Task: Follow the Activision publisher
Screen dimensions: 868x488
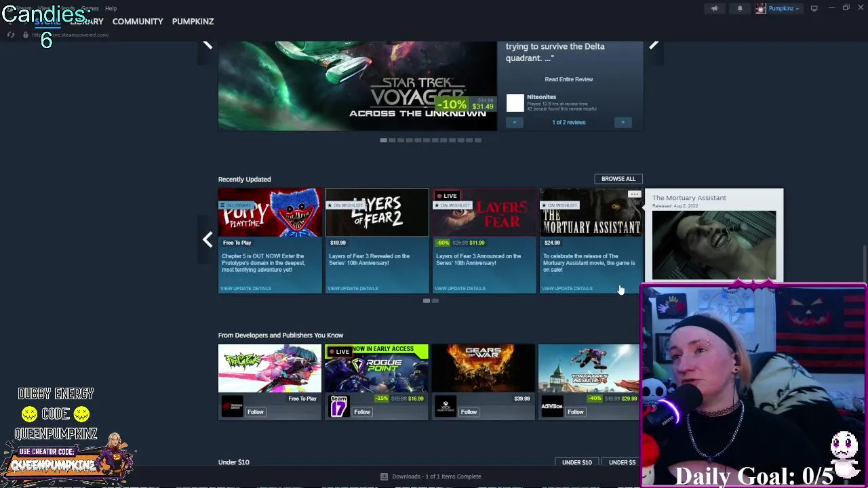Action: pyautogui.click(x=576, y=411)
